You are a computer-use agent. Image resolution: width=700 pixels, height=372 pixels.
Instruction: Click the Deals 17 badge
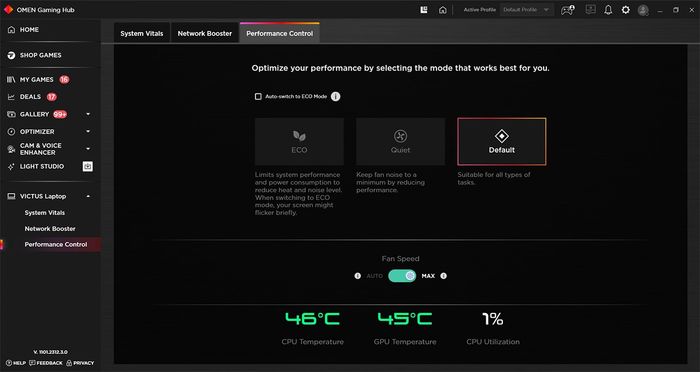[x=52, y=96]
